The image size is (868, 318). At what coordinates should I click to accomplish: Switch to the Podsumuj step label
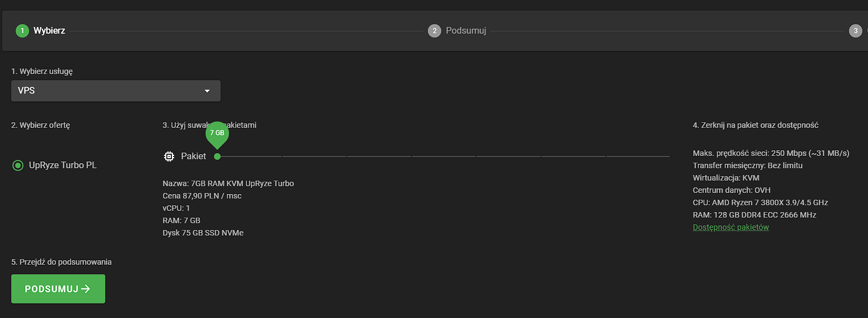coord(466,31)
